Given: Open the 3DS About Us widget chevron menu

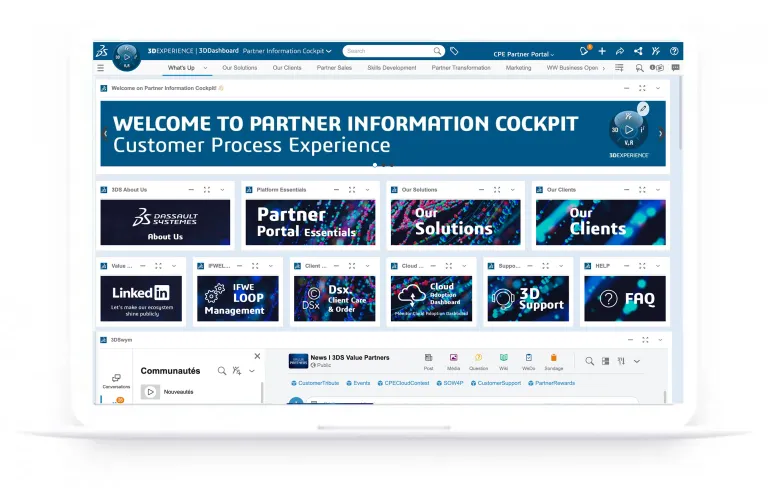Looking at the screenshot, I should (222, 190).
